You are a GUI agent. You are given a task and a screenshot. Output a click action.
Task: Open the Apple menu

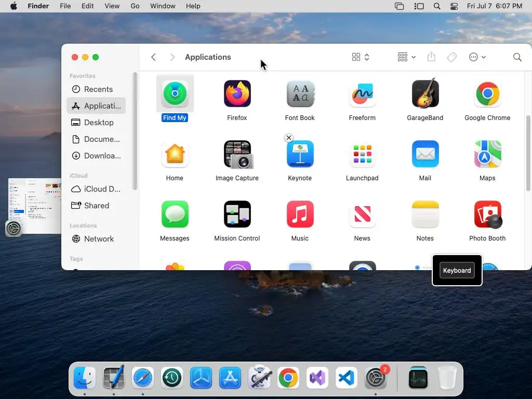(14, 6)
